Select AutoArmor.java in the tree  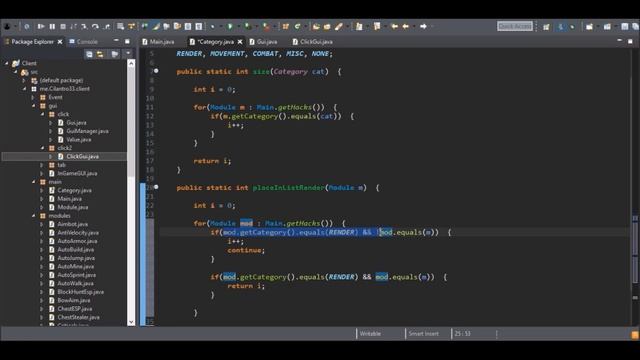pyautogui.click(x=77, y=241)
